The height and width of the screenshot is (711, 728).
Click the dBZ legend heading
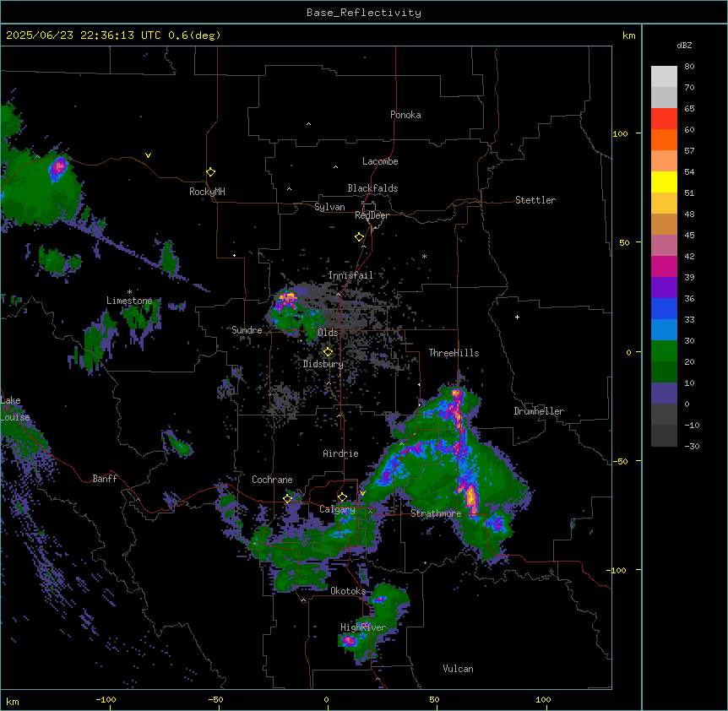[x=684, y=45]
